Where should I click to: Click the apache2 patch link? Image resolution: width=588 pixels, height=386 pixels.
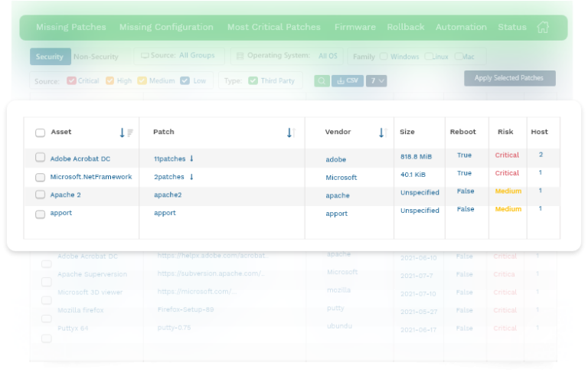(x=168, y=195)
